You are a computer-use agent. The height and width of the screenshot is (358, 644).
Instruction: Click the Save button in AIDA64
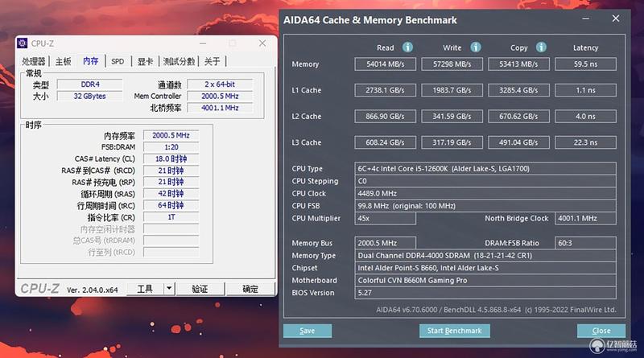[x=308, y=331]
